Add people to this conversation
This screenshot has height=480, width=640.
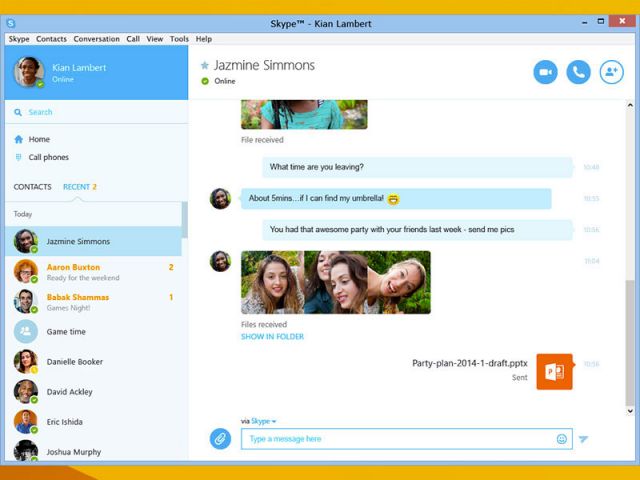coord(611,72)
